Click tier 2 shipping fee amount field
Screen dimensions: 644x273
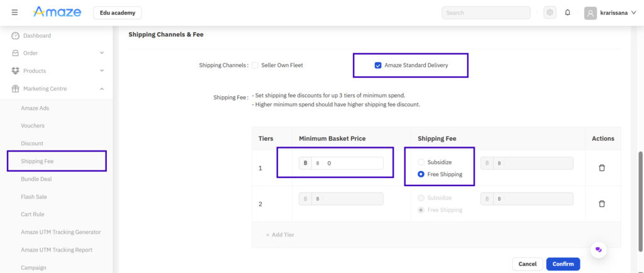coord(527,199)
